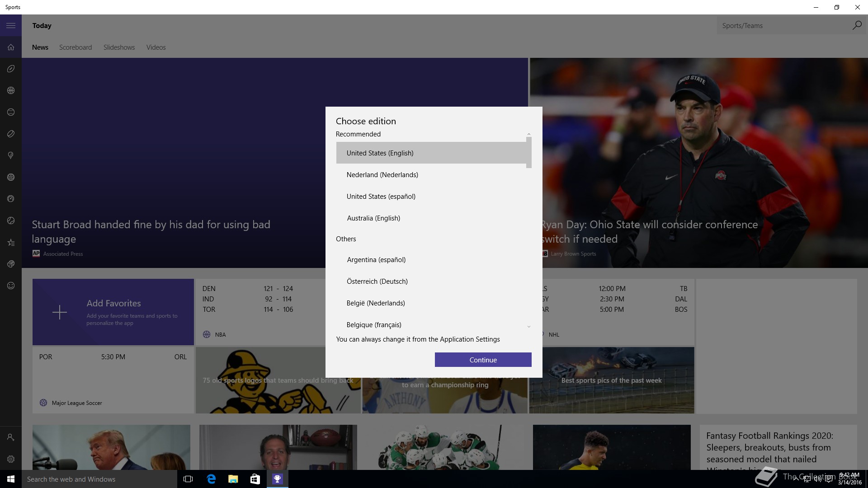This screenshot has height=488, width=868.
Task: Open the American football section icon
Action: [x=11, y=69]
